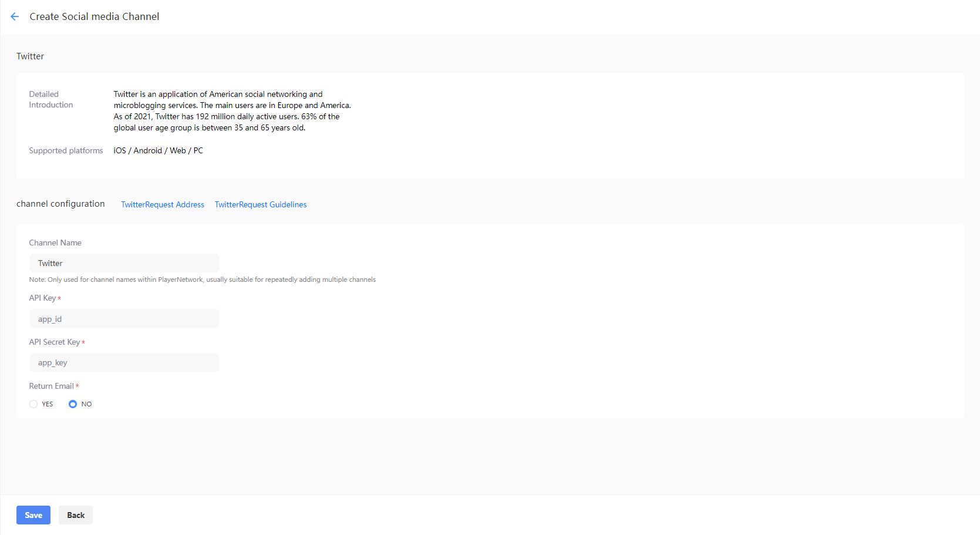Open the TwitterRequest Guidelines link
The height and width of the screenshot is (535, 980).
coord(261,204)
